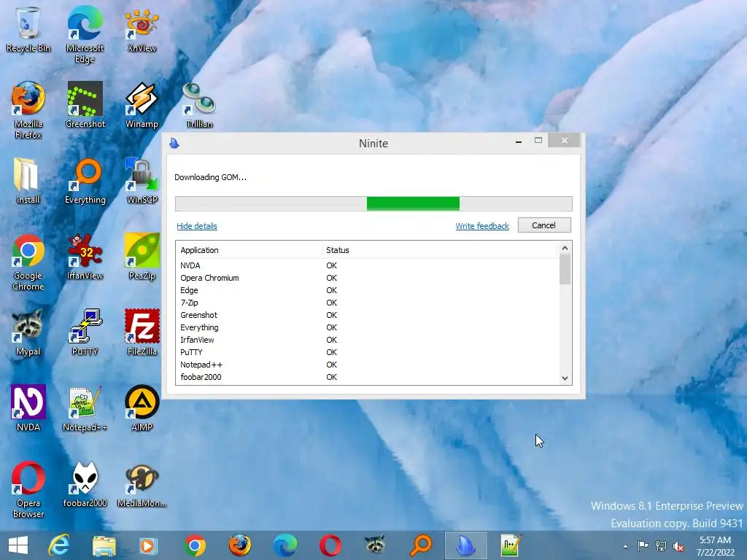The width and height of the screenshot is (747, 560).
Task: Select the FileZilla desktop icon
Action: pos(142,332)
